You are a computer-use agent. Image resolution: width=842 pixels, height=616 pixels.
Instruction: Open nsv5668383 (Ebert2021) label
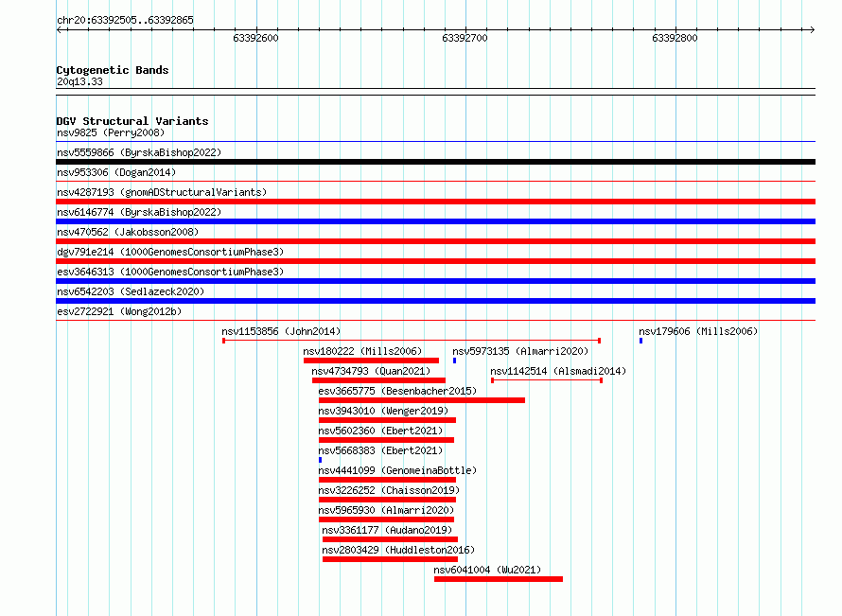(x=380, y=450)
